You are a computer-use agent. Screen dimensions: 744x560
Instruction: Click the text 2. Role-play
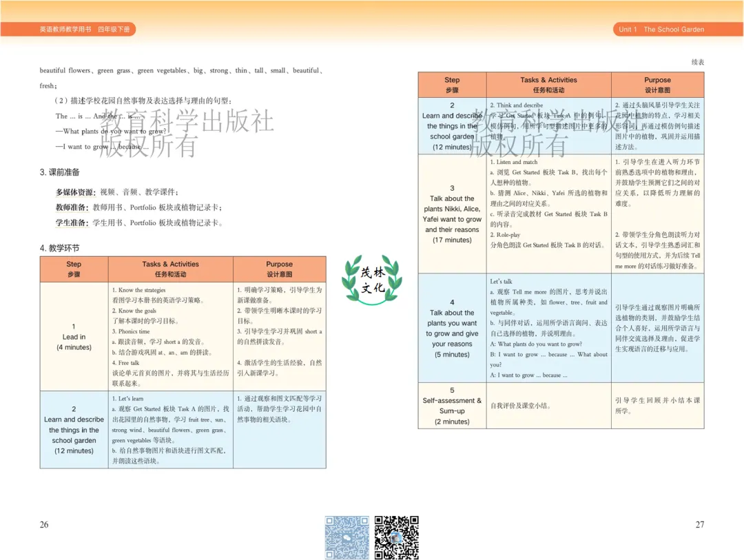tap(506, 235)
